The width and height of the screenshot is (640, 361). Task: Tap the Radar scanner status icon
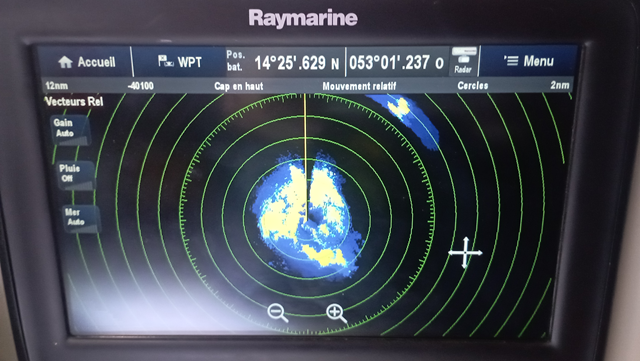click(x=463, y=61)
